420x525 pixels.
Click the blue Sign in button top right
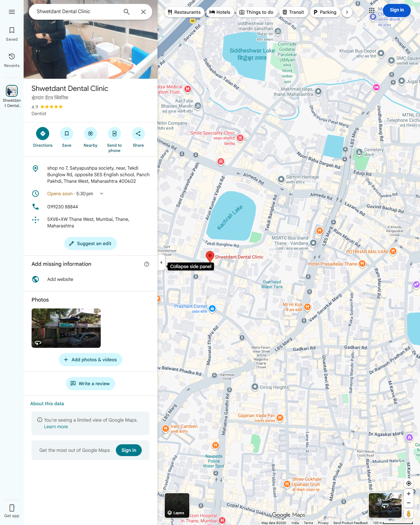(x=397, y=10)
